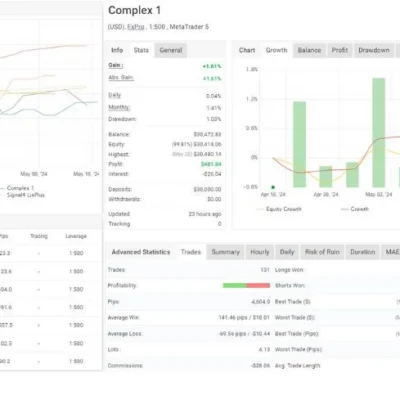Switch to the General tab
The height and width of the screenshot is (400, 400).
(x=171, y=50)
